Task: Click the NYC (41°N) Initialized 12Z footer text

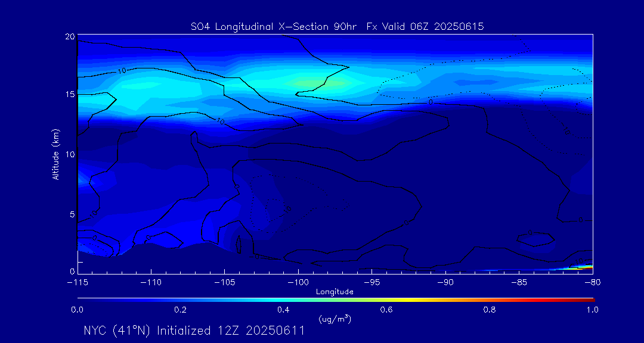Action: point(194,330)
